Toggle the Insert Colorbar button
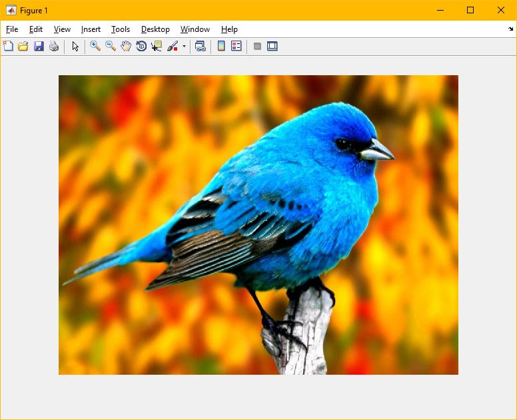The width and height of the screenshot is (517, 420). pos(221,46)
